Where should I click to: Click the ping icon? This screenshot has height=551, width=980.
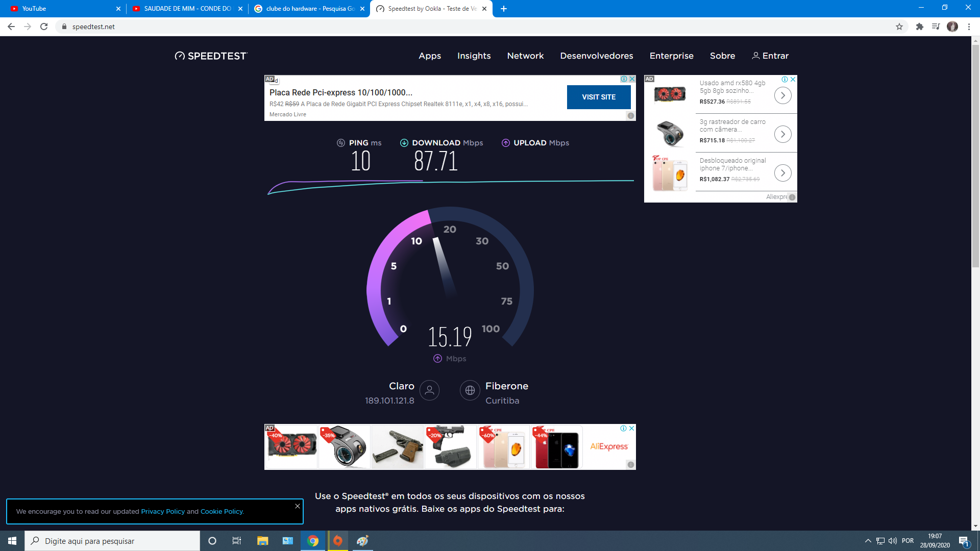click(341, 143)
